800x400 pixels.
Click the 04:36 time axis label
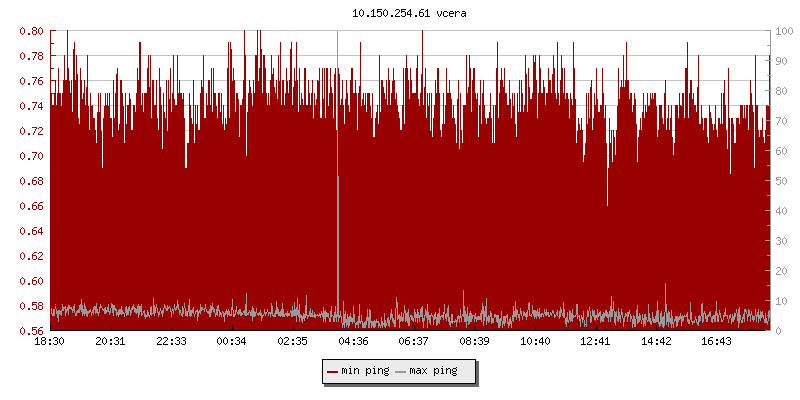pyautogui.click(x=354, y=342)
